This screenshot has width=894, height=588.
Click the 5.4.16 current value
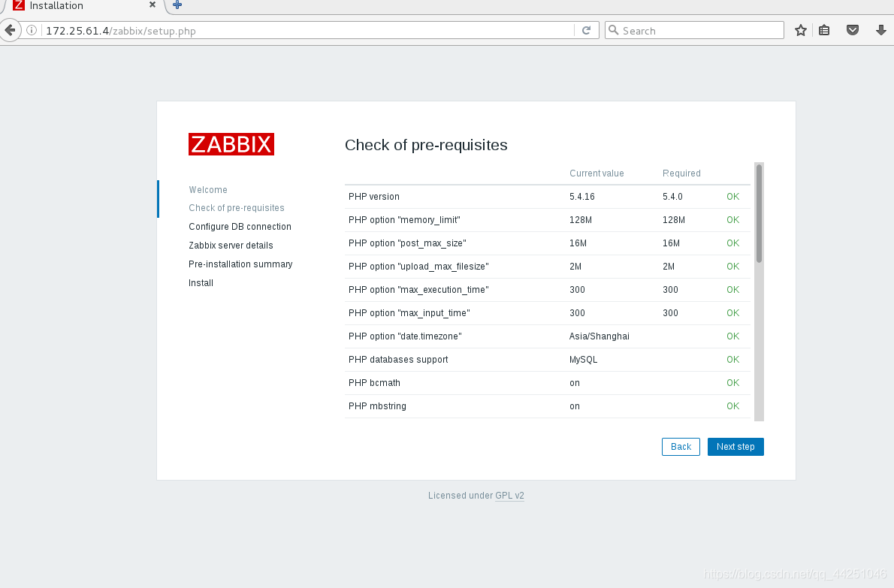click(582, 197)
